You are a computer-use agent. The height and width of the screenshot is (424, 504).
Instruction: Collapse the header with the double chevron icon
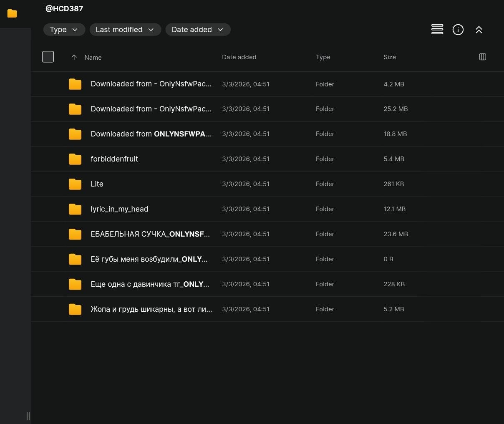tap(479, 30)
